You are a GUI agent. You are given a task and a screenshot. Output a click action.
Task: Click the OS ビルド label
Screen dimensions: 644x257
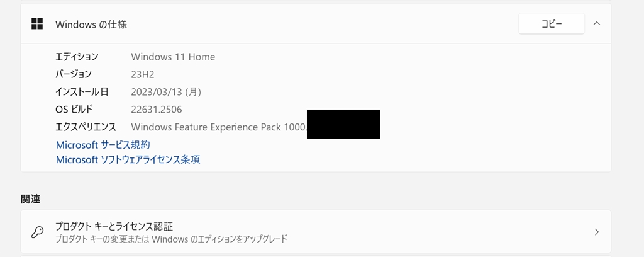(x=74, y=110)
